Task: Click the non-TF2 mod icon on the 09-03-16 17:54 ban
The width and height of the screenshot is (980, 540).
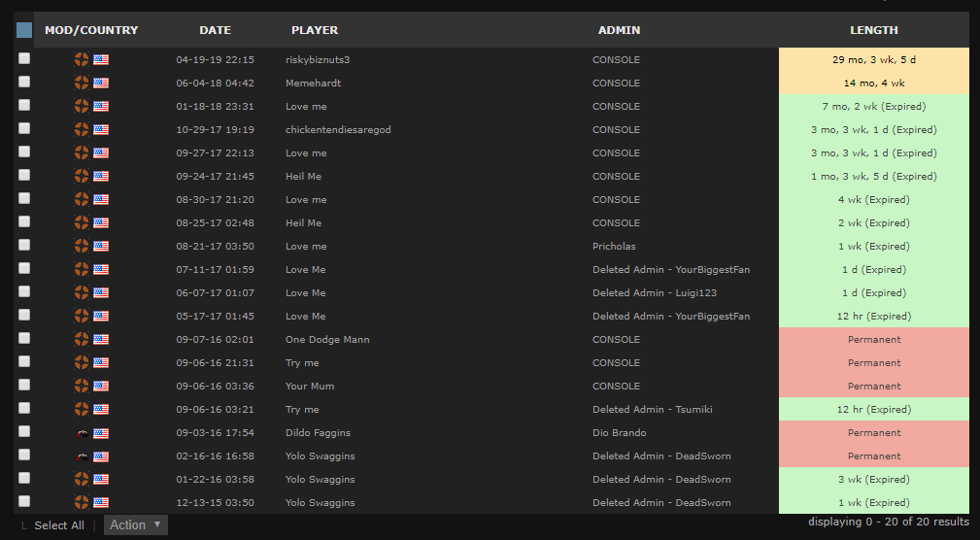Action: (x=82, y=432)
